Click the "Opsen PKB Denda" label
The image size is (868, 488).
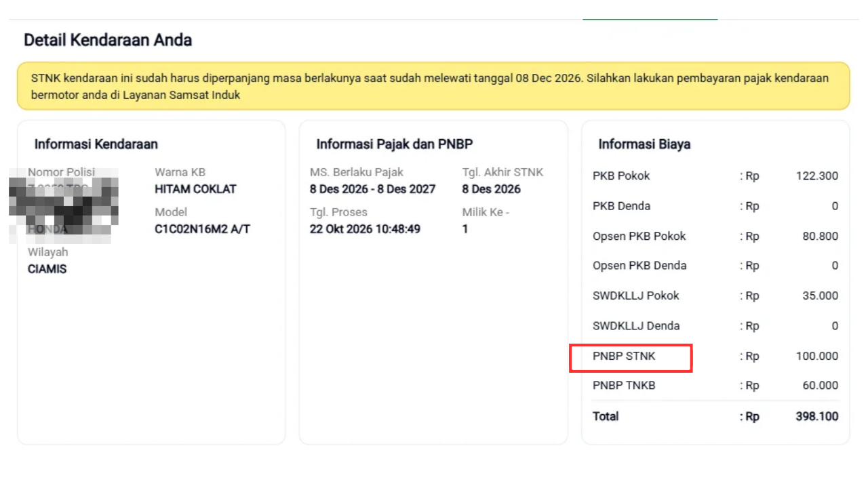click(639, 266)
